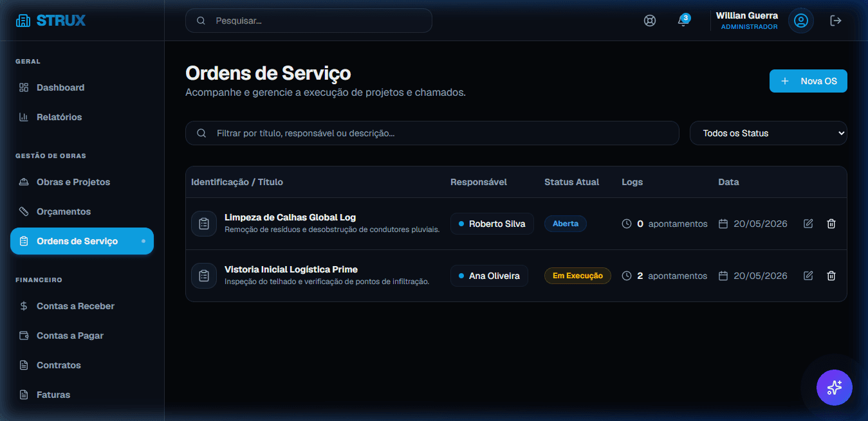Click the STRUX building logo icon

[x=23, y=21]
